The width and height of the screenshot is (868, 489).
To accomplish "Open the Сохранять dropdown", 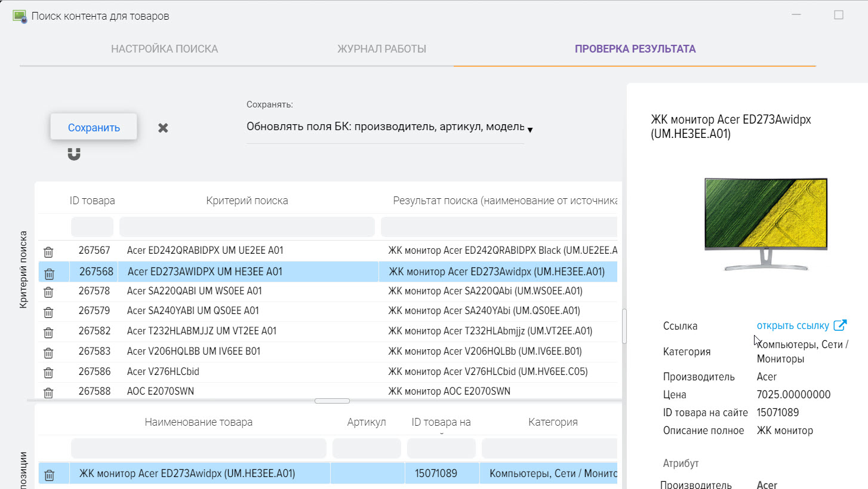I will coord(389,127).
